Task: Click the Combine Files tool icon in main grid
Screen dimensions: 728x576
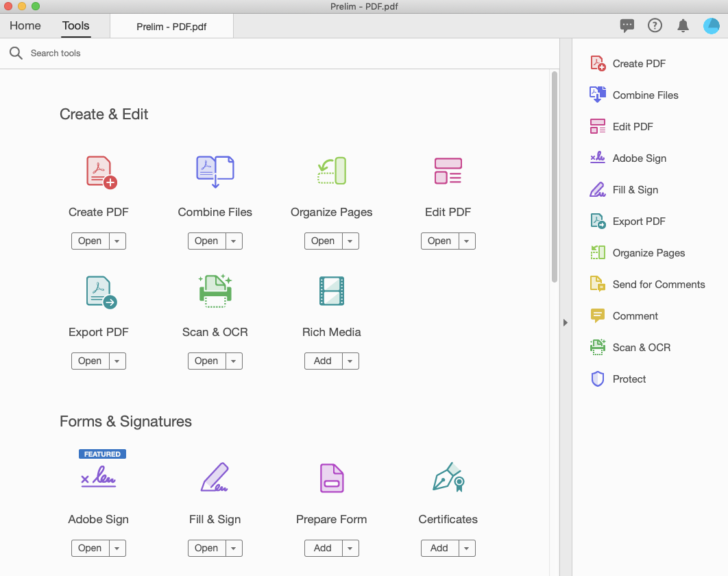Action: tap(215, 172)
